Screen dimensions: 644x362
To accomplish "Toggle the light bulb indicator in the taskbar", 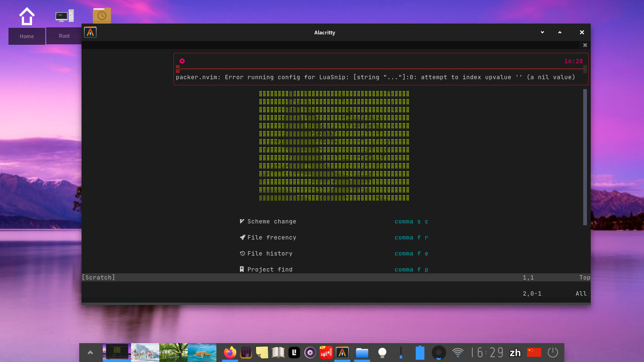I will coord(382,352).
